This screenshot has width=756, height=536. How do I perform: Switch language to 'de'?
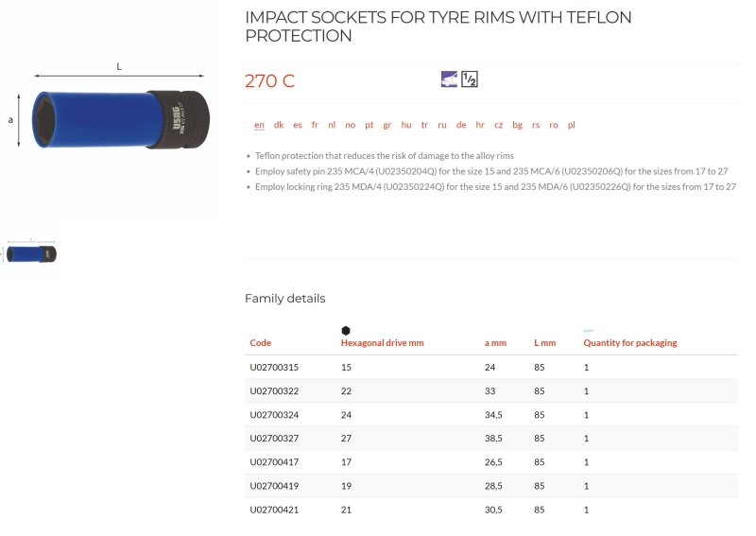click(461, 125)
